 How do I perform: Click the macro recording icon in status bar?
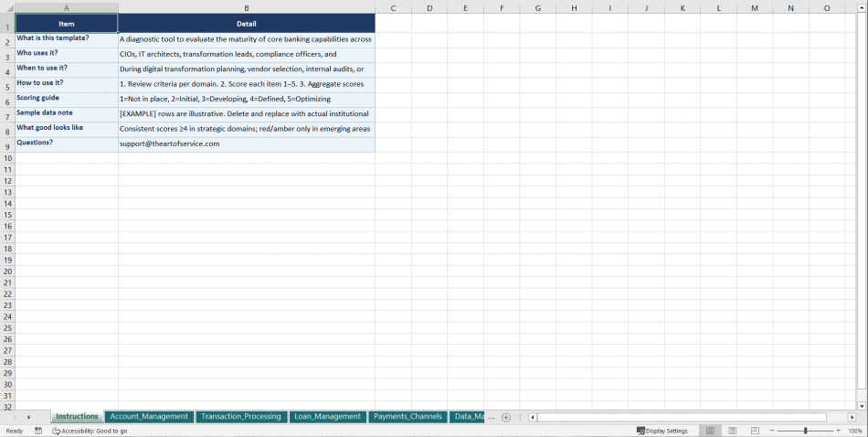[38, 431]
